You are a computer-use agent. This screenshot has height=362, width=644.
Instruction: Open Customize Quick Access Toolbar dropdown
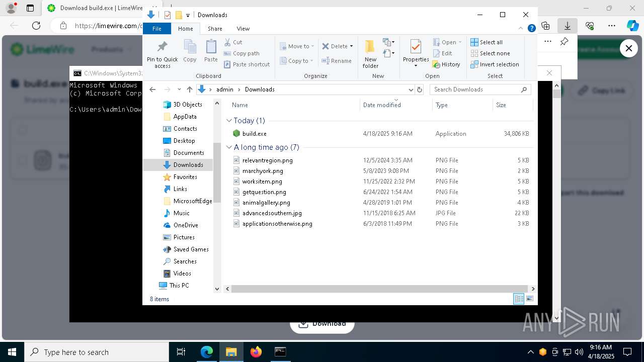tap(188, 16)
